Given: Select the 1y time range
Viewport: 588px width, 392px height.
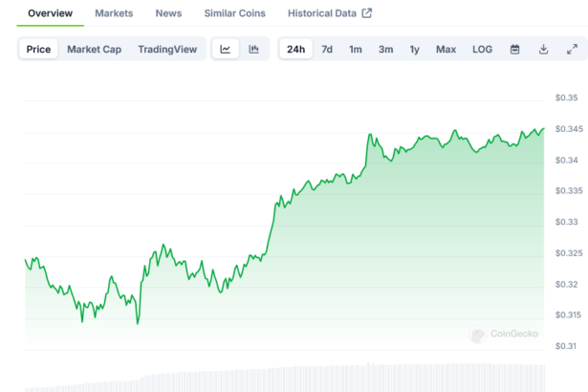Looking at the screenshot, I should [414, 49].
